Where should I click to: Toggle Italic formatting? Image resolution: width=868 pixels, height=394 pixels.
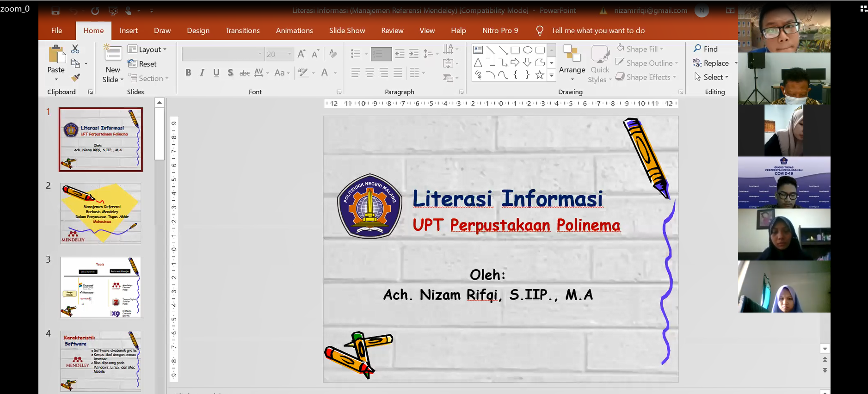point(202,73)
